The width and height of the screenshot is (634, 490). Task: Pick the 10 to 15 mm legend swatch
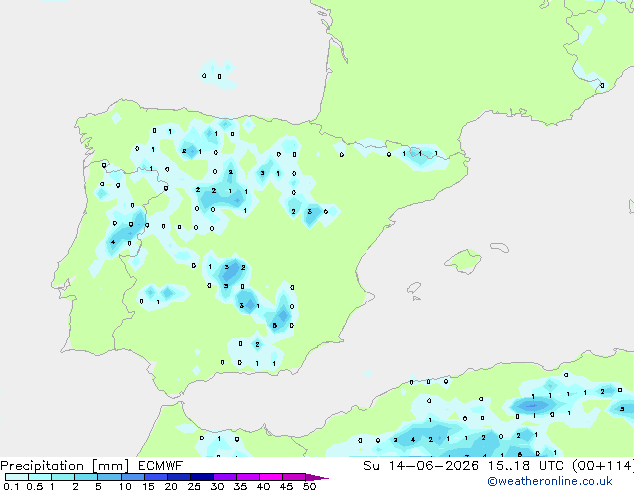coord(132,477)
